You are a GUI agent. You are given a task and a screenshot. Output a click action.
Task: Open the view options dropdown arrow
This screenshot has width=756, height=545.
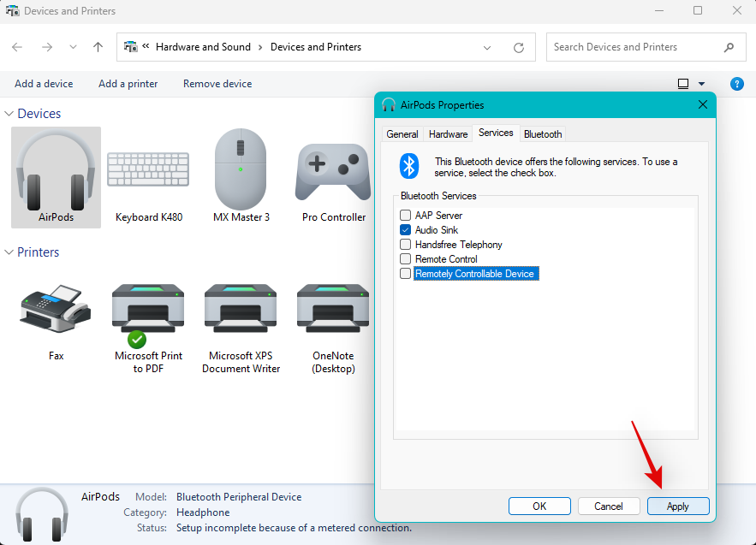coord(701,84)
